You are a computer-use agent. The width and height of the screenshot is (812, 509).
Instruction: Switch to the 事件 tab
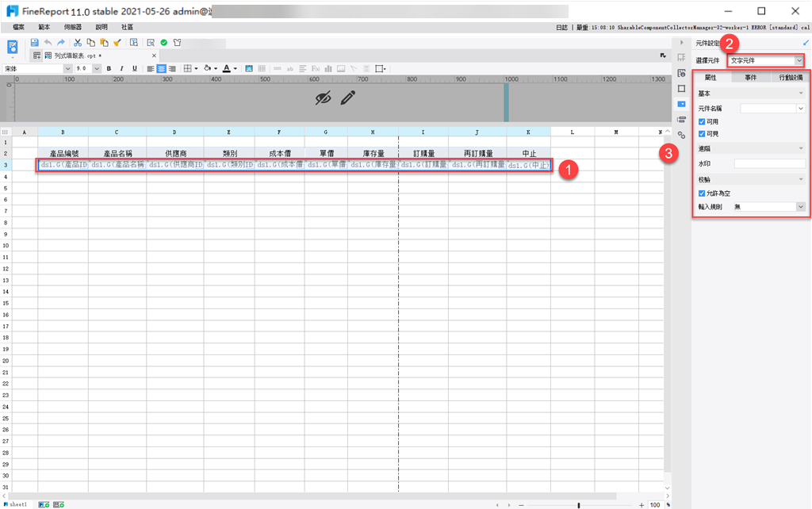(750, 77)
